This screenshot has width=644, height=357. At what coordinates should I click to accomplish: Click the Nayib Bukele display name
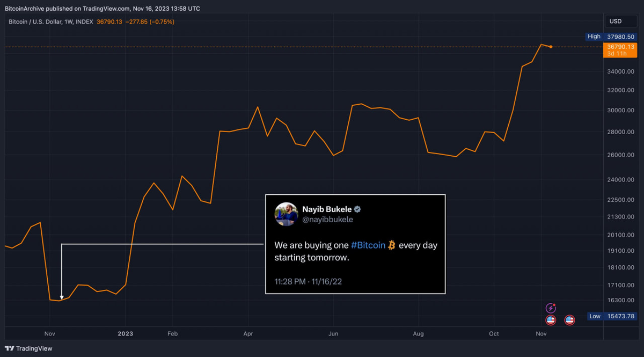coord(327,209)
